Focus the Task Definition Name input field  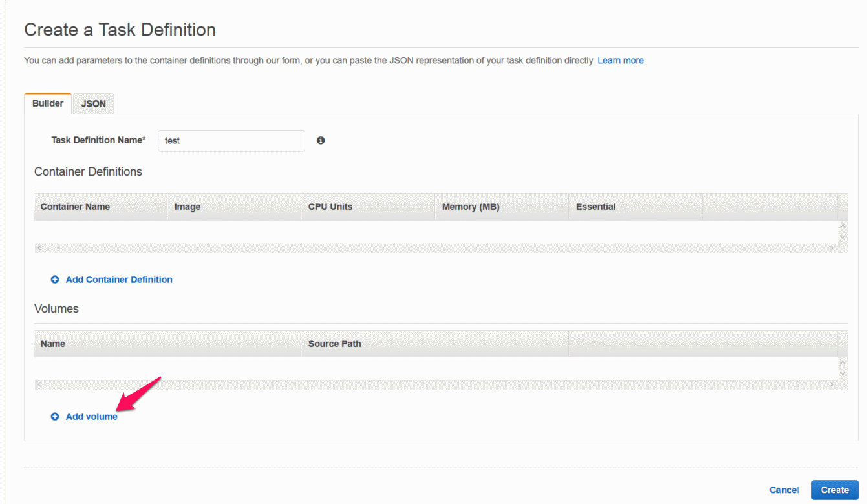[x=231, y=140]
